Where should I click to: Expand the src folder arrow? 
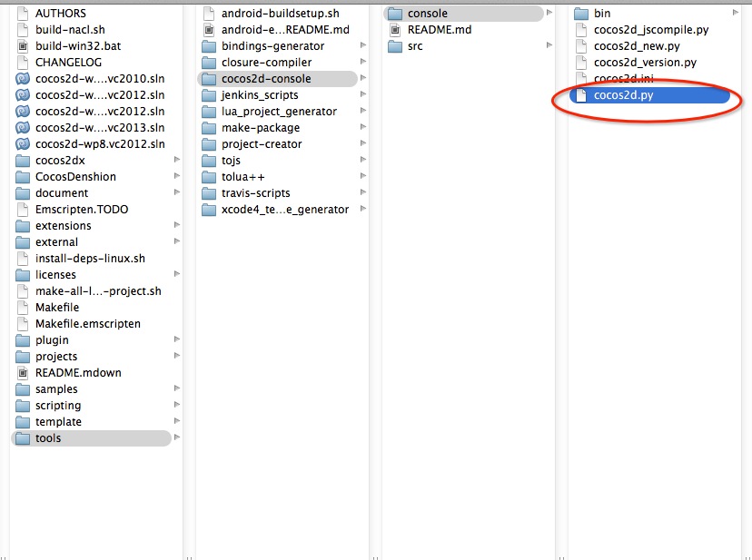pos(549,45)
